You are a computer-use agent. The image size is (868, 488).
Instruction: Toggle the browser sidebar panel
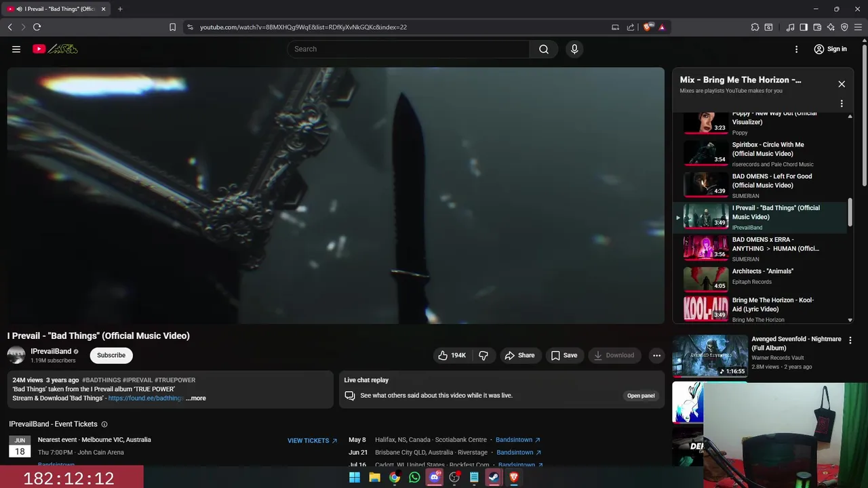pyautogui.click(x=804, y=27)
